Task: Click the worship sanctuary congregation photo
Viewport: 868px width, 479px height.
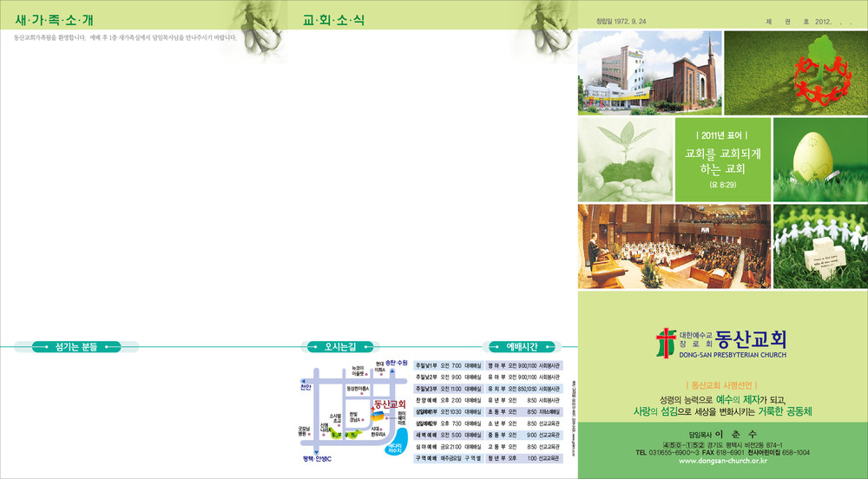Action: pyautogui.click(x=674, y=246)
